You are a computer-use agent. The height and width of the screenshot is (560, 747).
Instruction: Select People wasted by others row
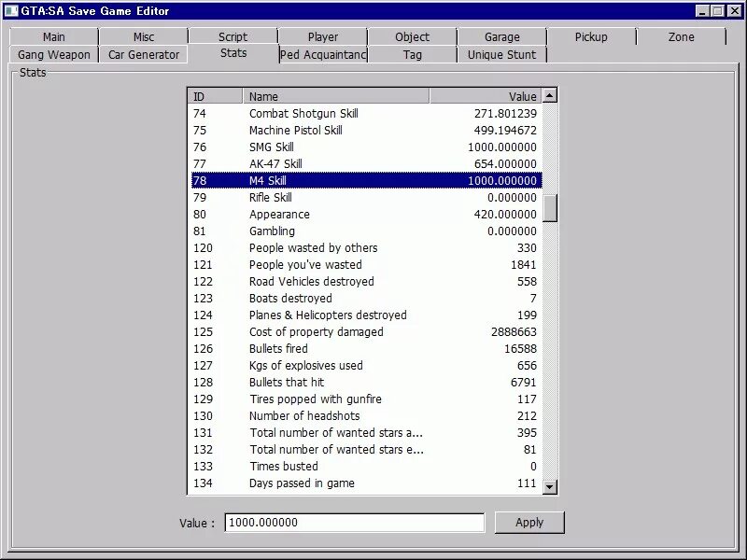tap(365, 247)
